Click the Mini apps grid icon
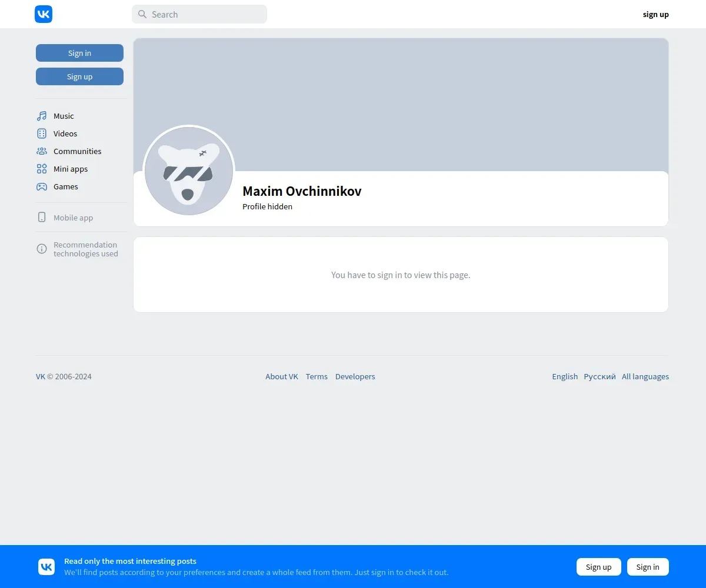Image resolution: width=706 pixels, height=588 pixels. (x=42, y=169)
